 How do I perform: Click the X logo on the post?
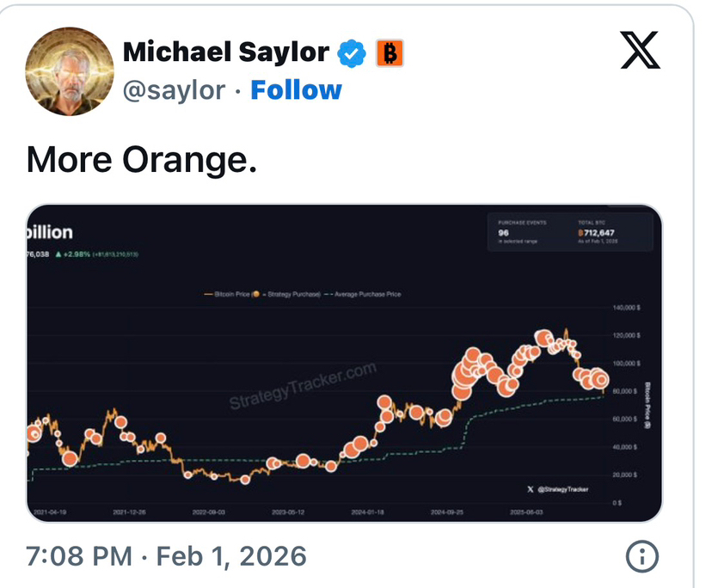[640, 51]
